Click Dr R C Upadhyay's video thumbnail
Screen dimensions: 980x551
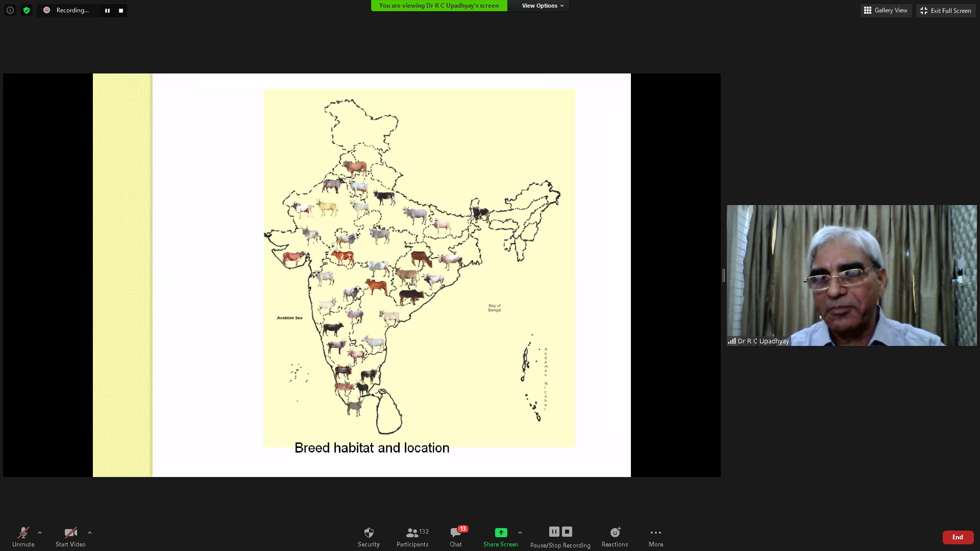coord(851,275)
